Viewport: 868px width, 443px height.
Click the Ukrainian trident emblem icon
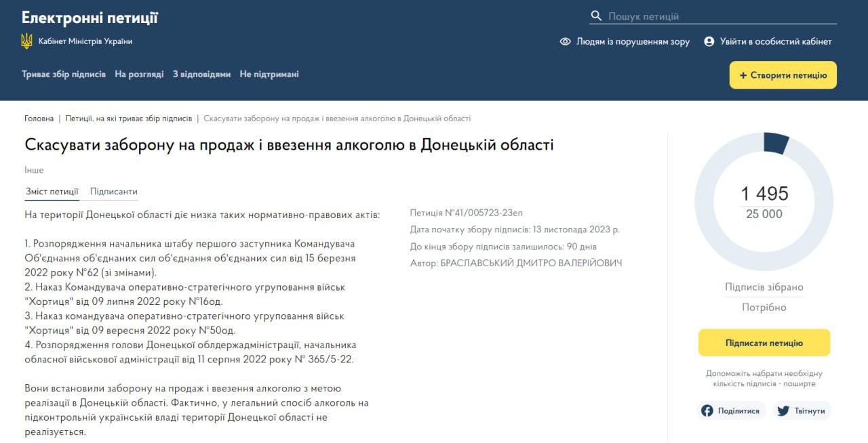(26, 41)
